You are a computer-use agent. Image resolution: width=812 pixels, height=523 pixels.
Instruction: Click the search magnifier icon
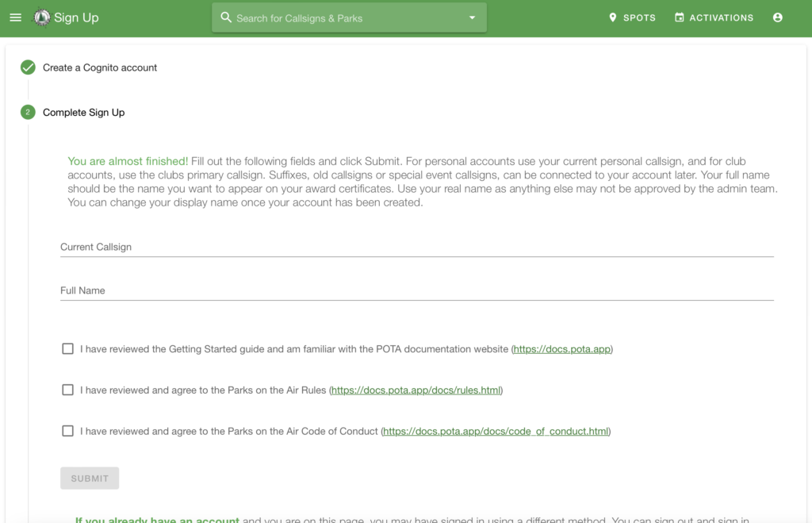tap(226, 17)
